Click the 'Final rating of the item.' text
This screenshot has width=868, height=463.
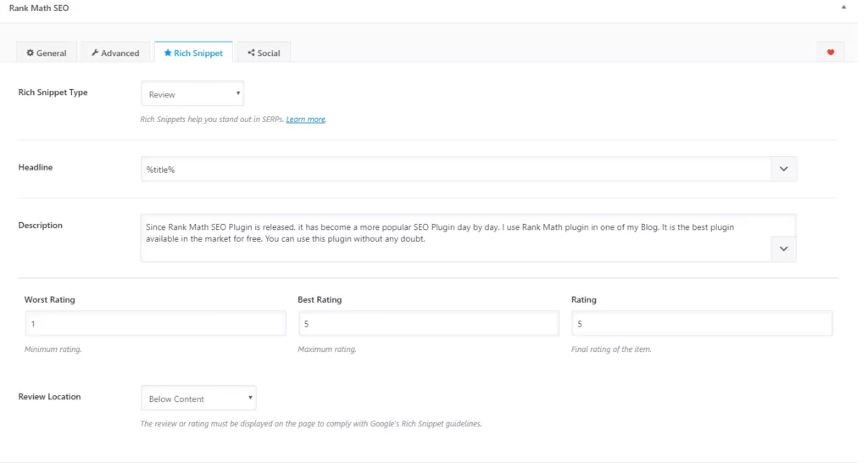[x=611, y=349]
